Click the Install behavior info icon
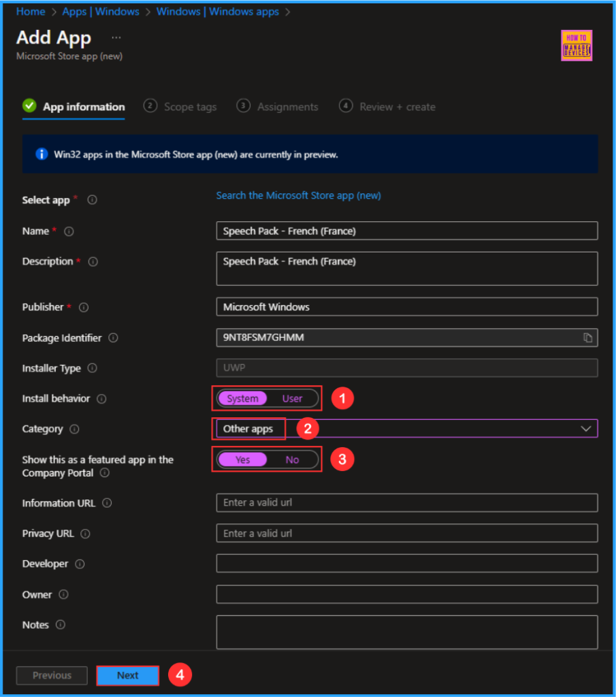The width and height of the screenshot is (616, 697). click(x=101, y=399)
